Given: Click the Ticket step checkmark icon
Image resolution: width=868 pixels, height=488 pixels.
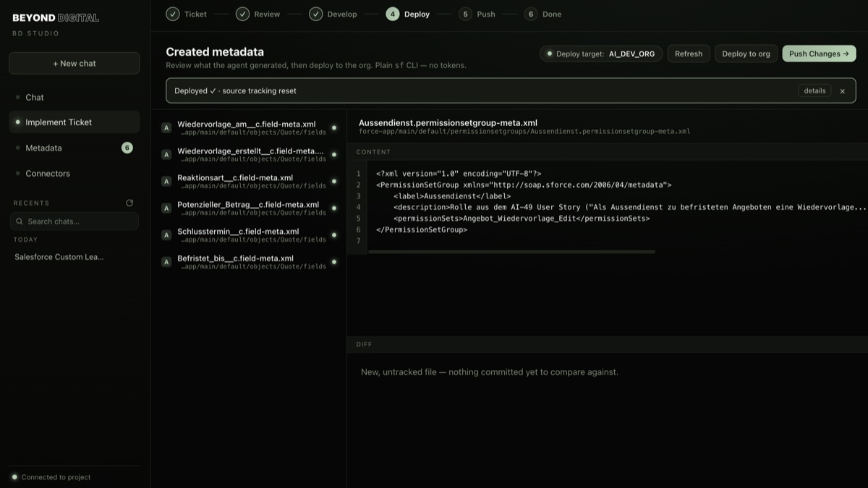Looking at the screenshot, I should [x=172, y=14].
